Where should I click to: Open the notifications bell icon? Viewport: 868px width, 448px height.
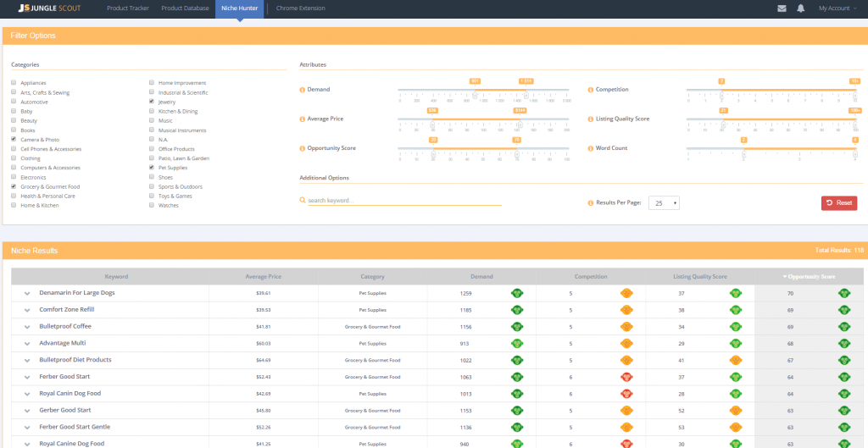800,8
